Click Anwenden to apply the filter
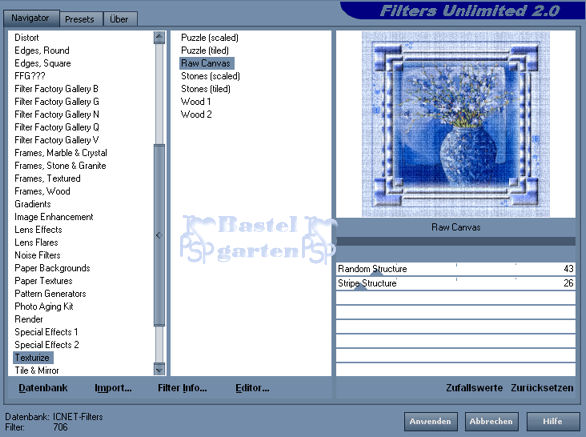The image size is (586, 437). [x=430, y=421]
